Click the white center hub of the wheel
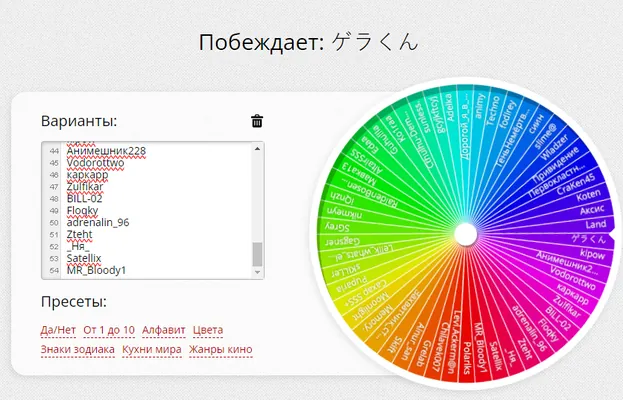623x400 pixels. click(x=466, y=234)
